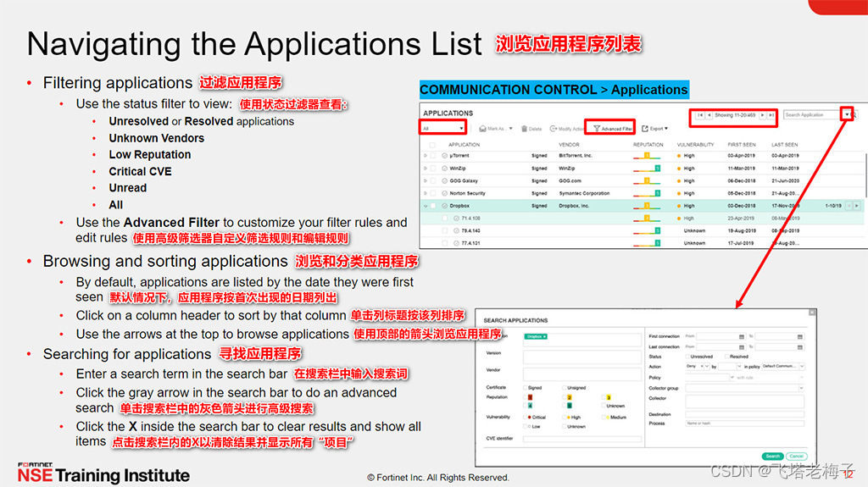Open First connection To calendar icon
This screenshot has height=487, width=868.
pos(800,336)
